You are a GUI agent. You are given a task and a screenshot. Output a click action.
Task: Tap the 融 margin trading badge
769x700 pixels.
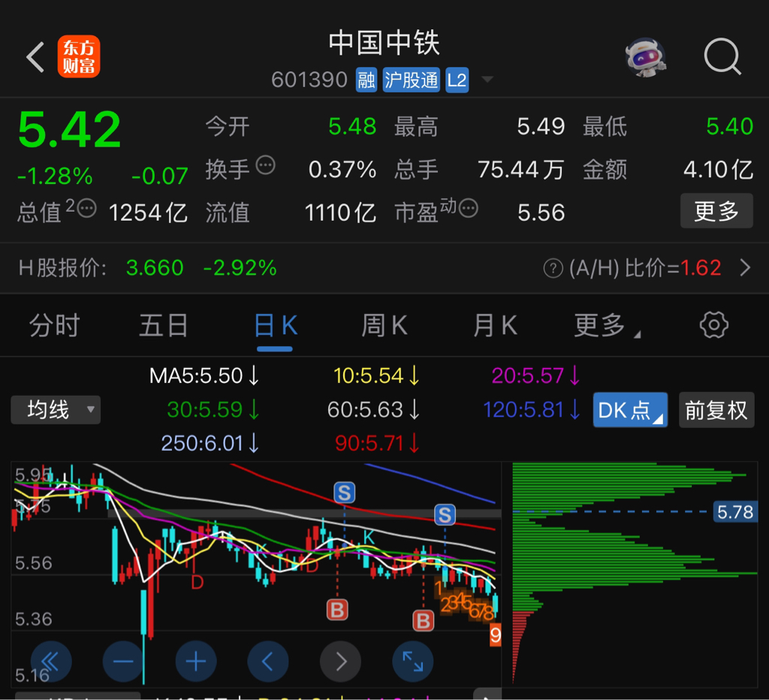pyautogui.click(x=366, y=80)
